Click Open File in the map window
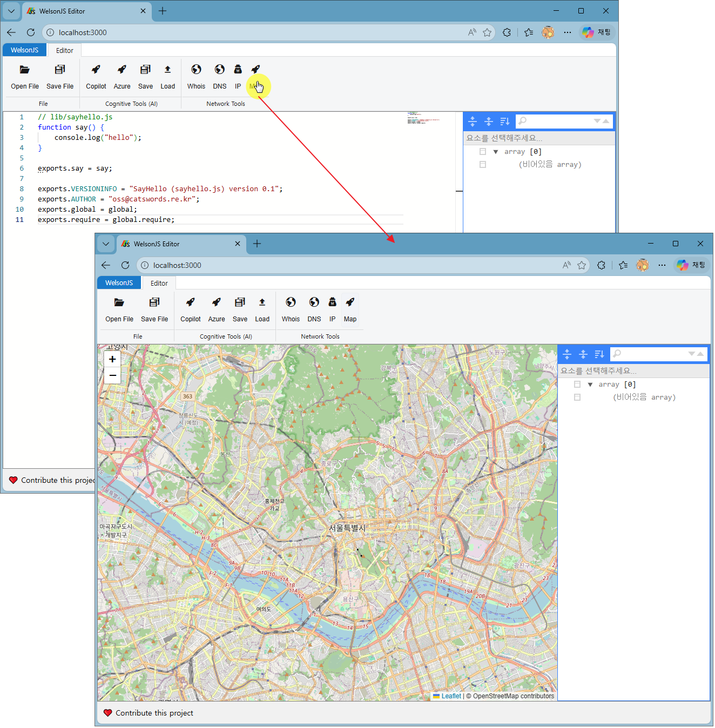Screen dimensions: 715x728 click(x=119, y=309)
